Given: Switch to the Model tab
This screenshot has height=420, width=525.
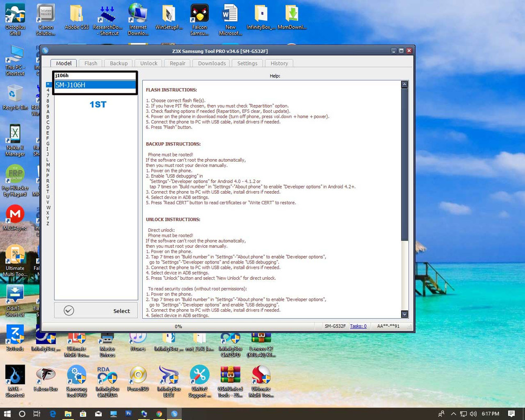Looking at the screenshot, I should coord(64,64).
